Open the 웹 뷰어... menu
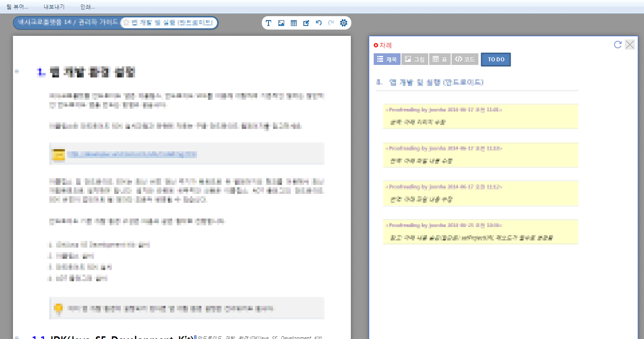This screenshot has width=644, height=339. click(x=17, y=7)
